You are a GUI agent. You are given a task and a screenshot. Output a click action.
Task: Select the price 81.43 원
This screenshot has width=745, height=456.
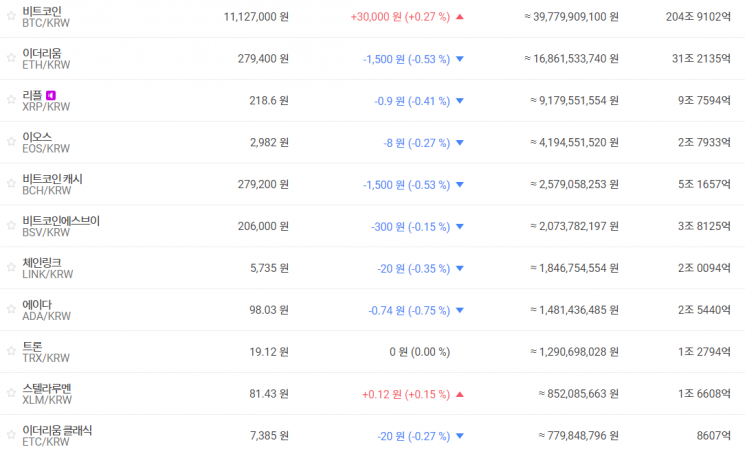coord(269,393)
